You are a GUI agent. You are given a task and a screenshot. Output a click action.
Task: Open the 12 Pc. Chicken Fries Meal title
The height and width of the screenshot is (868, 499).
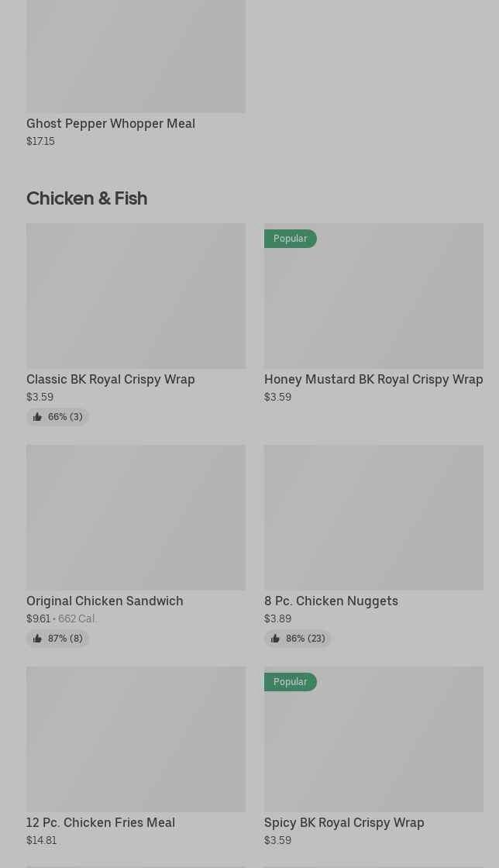tap(101, 822)
